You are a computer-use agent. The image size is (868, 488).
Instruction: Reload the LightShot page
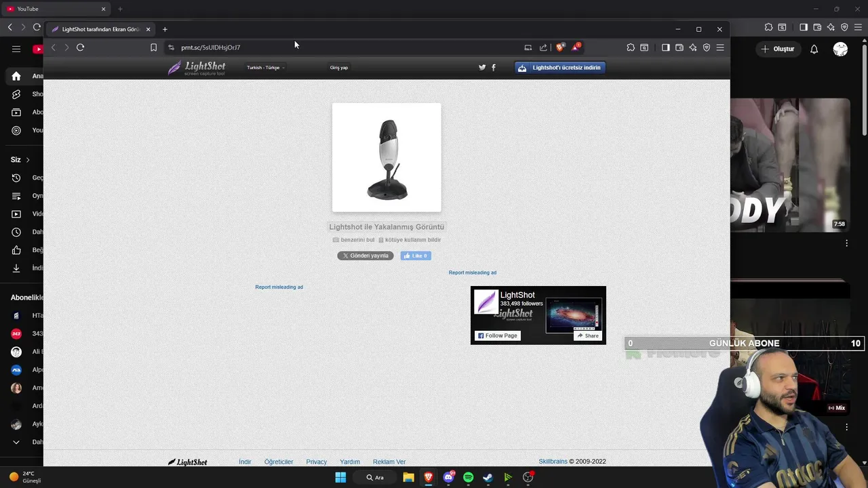(80, 47)
